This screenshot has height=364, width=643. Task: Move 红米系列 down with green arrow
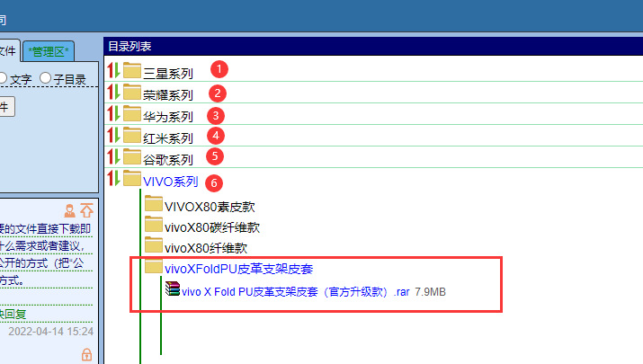pyautogui.click(x=117, y=135)
